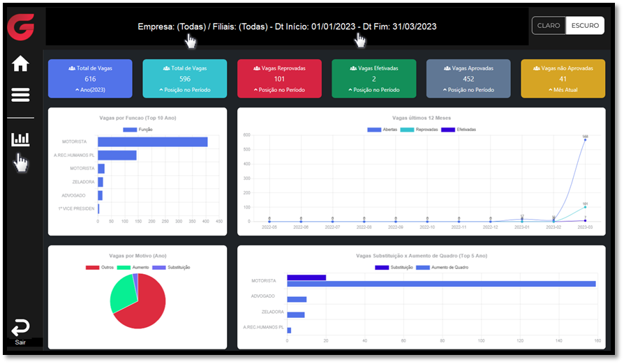624x364 pixels.
Task: Click 'Sair' label in sidebar
Action: tap(20, 342)
